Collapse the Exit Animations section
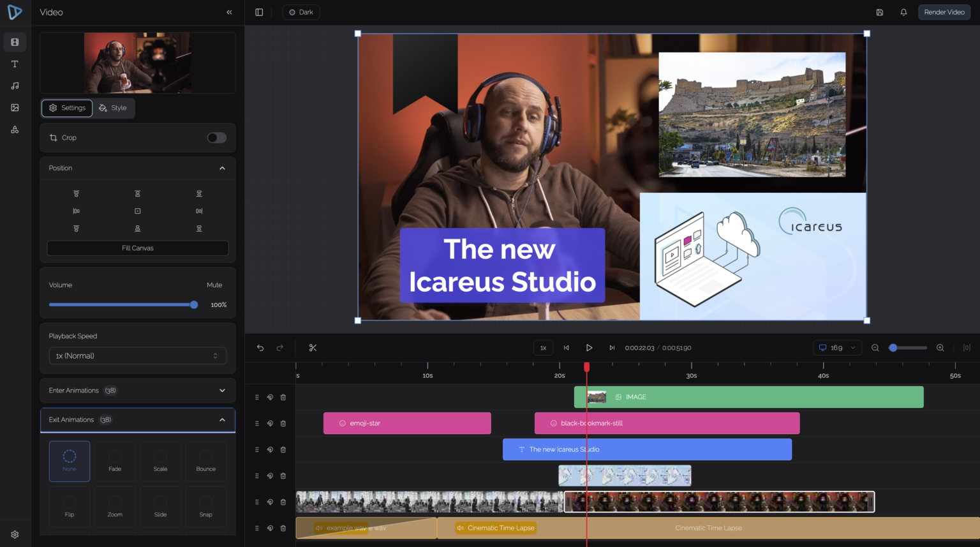Viewport: 980px width, 547px height. pyautogui.click(x=222, y=419)
